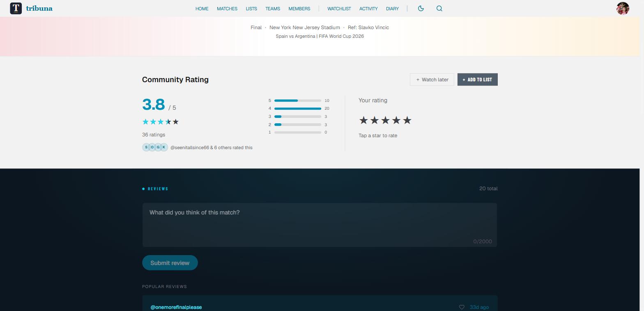Rate the match five stars
Screen dimensions: 644x311
407,120
